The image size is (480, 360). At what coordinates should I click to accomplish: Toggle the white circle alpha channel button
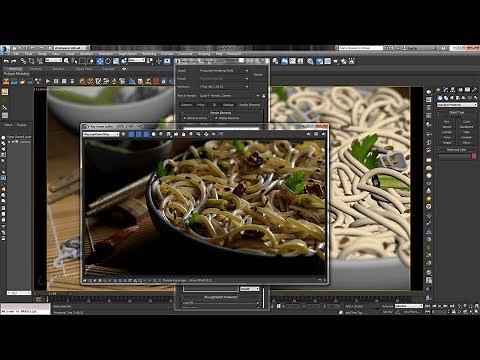point(154,134)
